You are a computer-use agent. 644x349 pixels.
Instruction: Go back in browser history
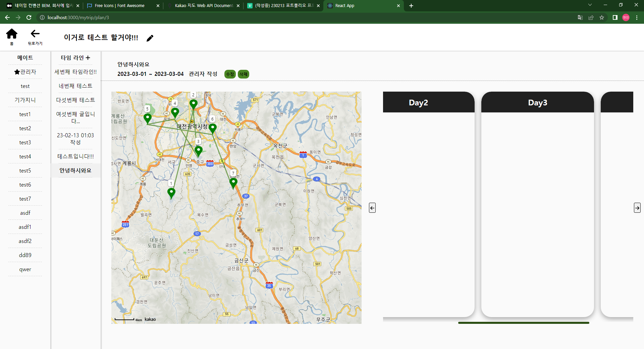(7, 17)
